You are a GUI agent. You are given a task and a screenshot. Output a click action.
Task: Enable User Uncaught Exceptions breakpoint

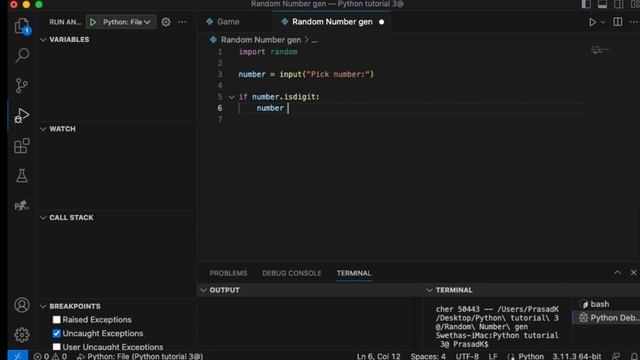[x=57, y=347]
